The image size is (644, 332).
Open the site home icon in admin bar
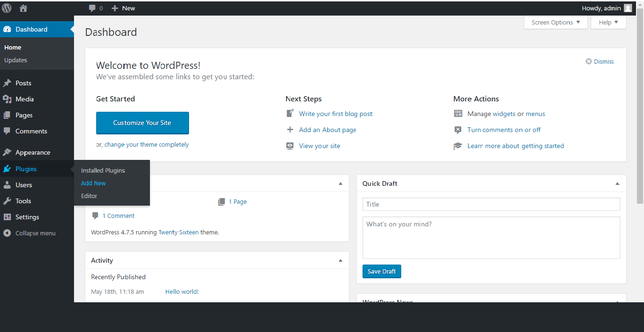pos(23,8)
